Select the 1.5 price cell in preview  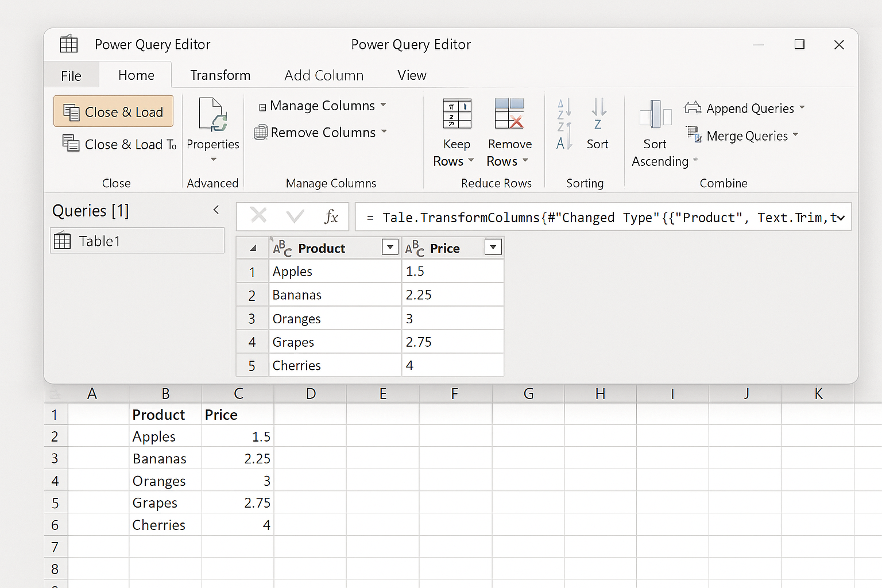(453, 271)
